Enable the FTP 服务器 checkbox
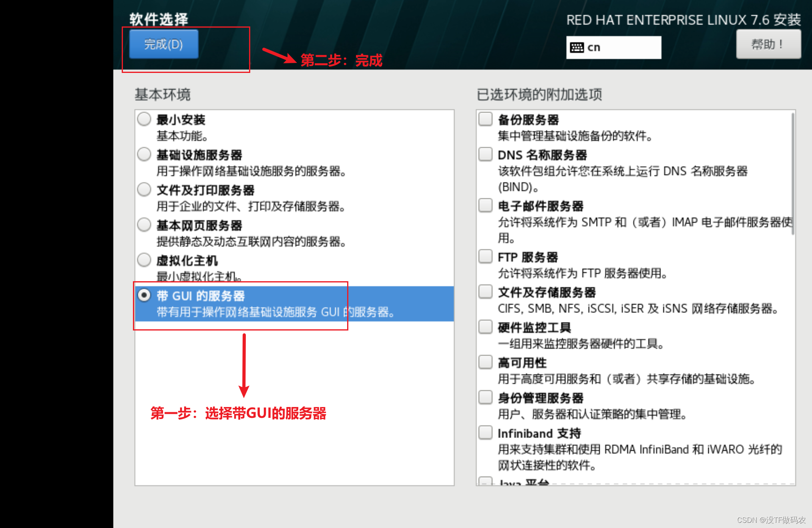This screenshot has height=528, width=812. coord(485,256)
